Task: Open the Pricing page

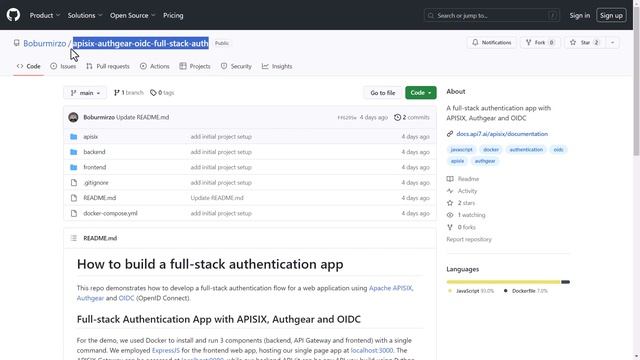Action: (x=173, y=15)
